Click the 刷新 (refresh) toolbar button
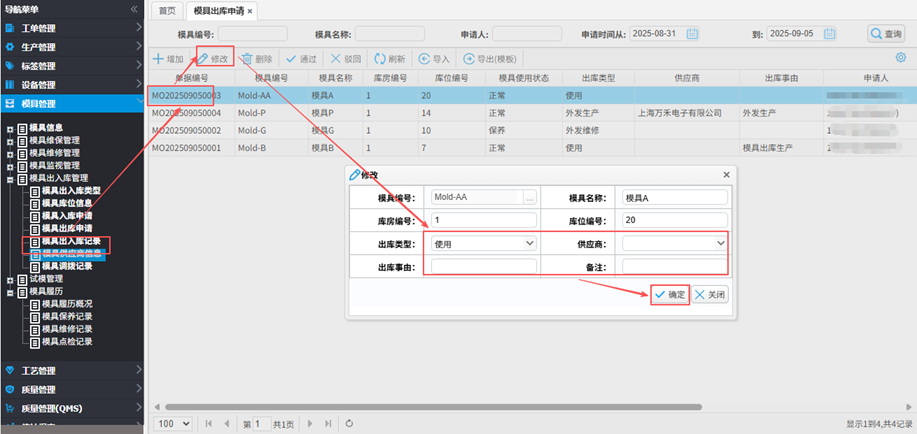 [389, 59]
